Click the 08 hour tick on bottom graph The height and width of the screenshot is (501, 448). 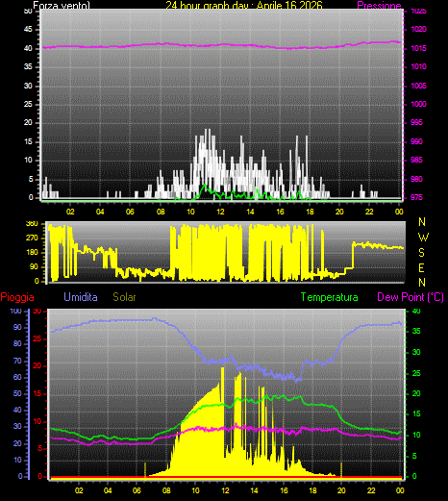pos(166,490)
